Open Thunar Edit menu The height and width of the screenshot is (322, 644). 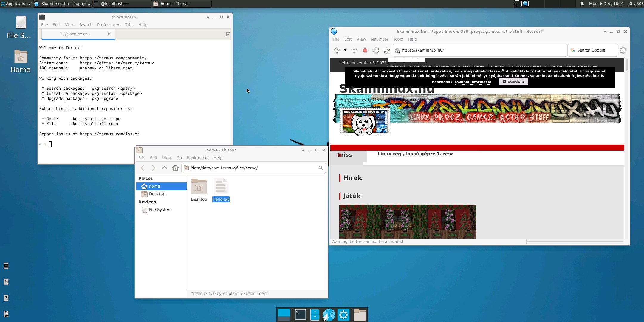click(x=154, y=158)
